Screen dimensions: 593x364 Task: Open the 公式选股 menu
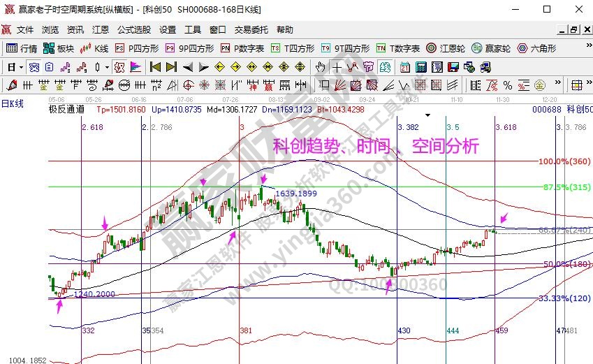pos(133,30)
